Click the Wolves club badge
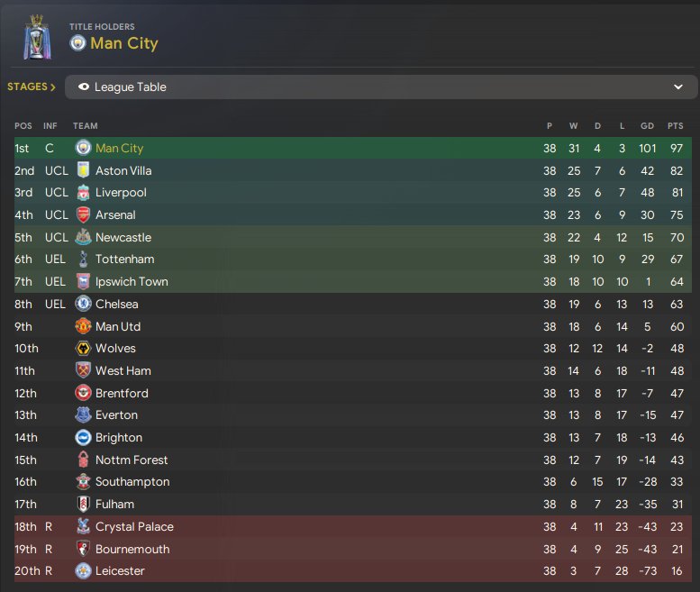This screenshot has width=700, height=592. pyautogui.click(x=83, y=349)
